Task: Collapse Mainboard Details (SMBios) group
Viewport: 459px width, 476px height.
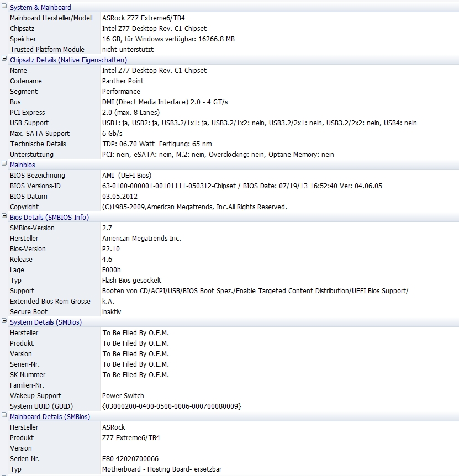Action: pyautogui.click(x=4, y=415)
